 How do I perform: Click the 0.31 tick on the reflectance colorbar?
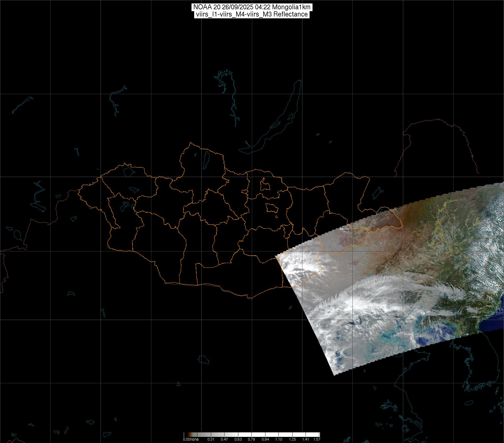[x=211, y=439]
